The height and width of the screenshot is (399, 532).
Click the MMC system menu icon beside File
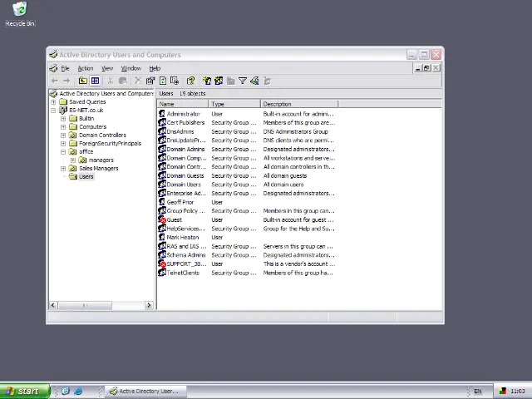(x=53, y=68)
